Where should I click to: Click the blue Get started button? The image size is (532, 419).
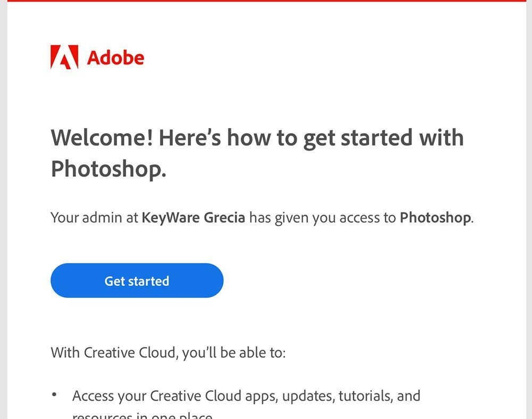coord(137,281)
